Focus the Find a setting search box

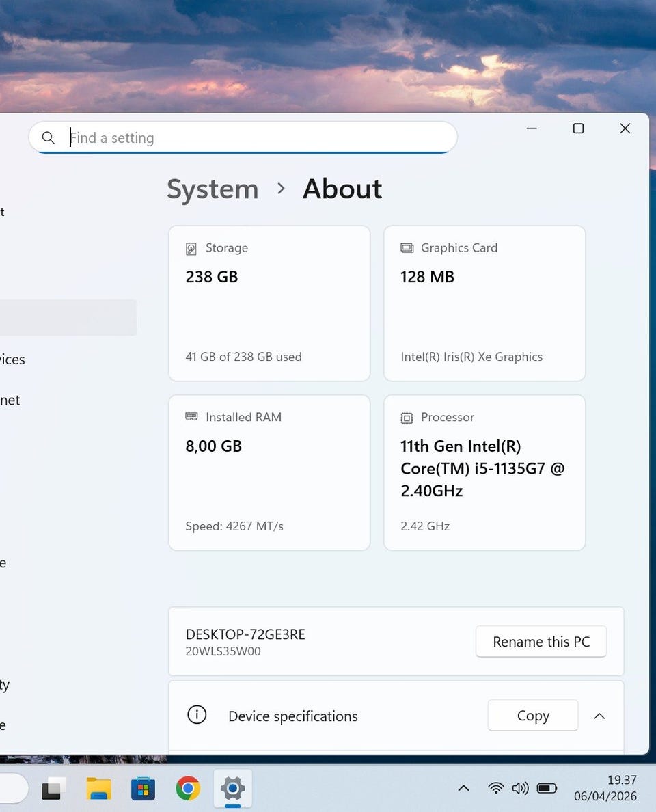click(x=260, y=137)
